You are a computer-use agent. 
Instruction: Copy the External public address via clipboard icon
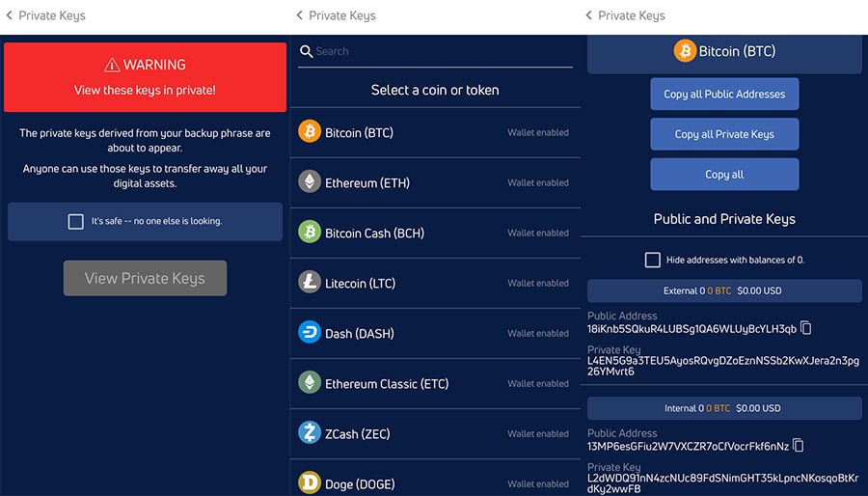pos(806,328)
